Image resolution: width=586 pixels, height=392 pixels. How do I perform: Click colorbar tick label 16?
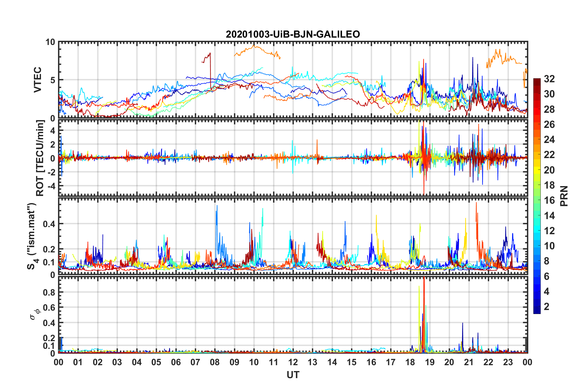(549, 200)
